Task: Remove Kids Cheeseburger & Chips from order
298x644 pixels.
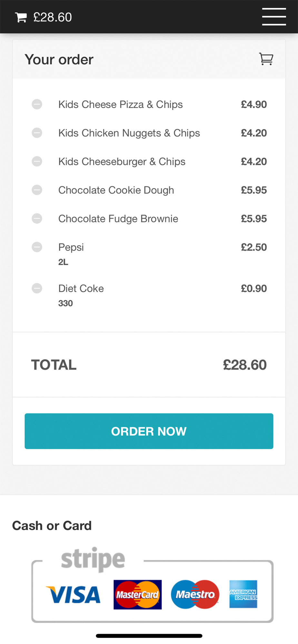Action: tap(37, 161)
